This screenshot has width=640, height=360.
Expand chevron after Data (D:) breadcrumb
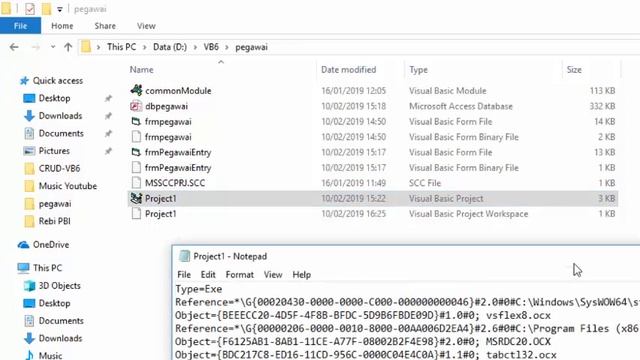[195, 47]
